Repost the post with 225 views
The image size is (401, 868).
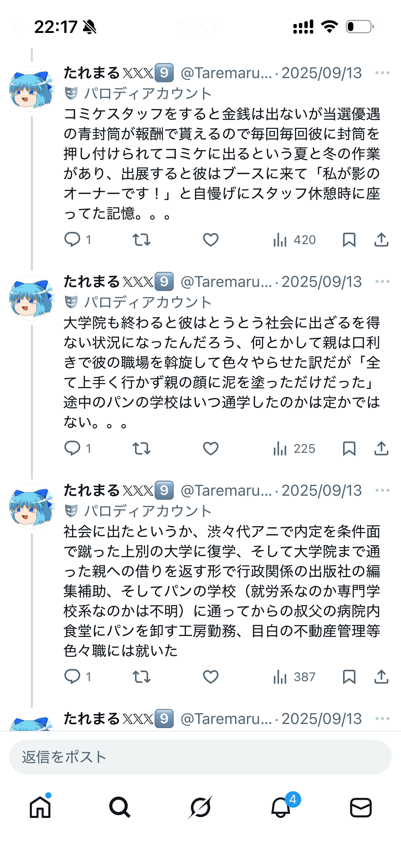pos(142,448)
